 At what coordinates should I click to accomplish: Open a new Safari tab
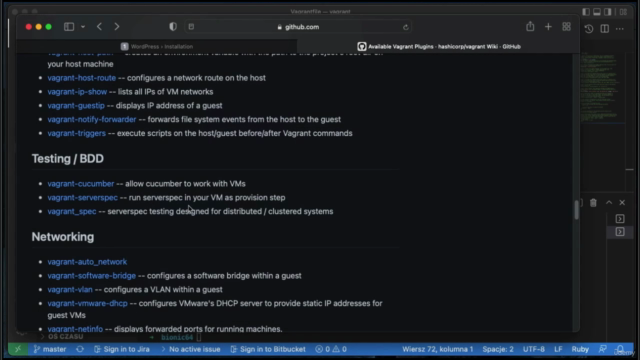point(548,27)
